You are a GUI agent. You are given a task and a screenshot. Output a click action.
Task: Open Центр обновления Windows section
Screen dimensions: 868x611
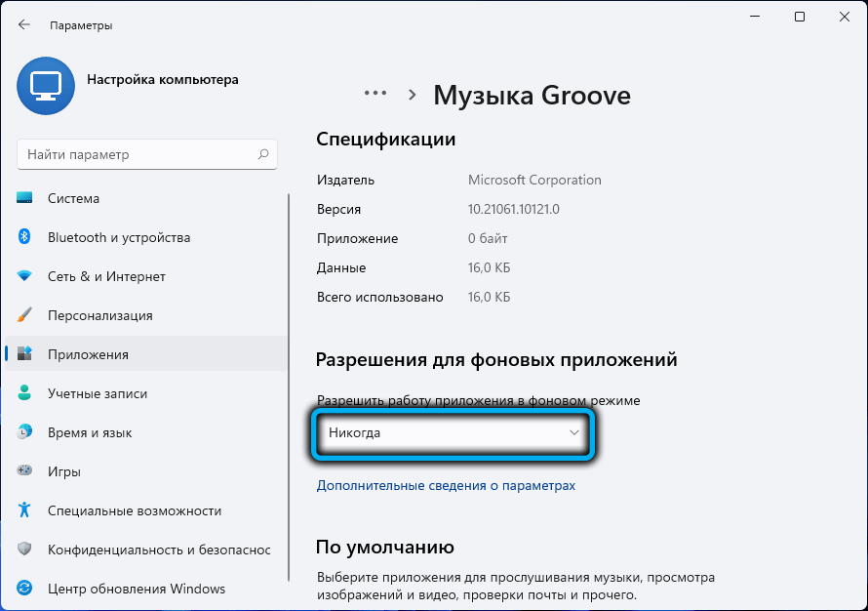point(146,589)
